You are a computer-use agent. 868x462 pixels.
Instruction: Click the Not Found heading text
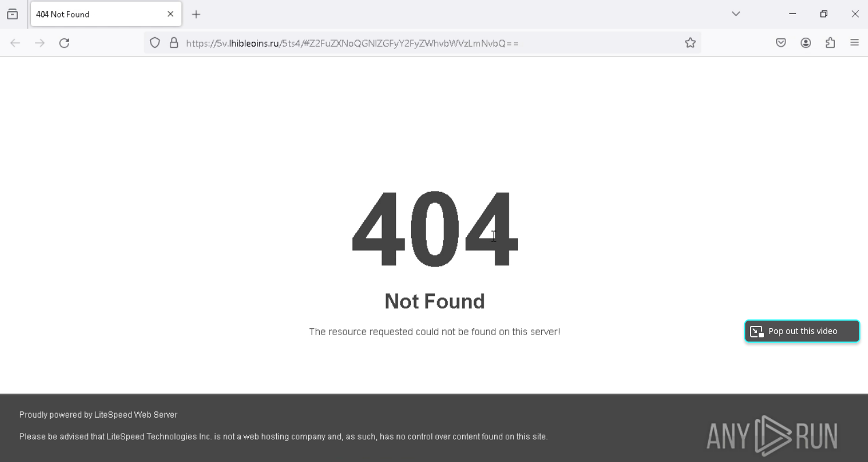435,301
